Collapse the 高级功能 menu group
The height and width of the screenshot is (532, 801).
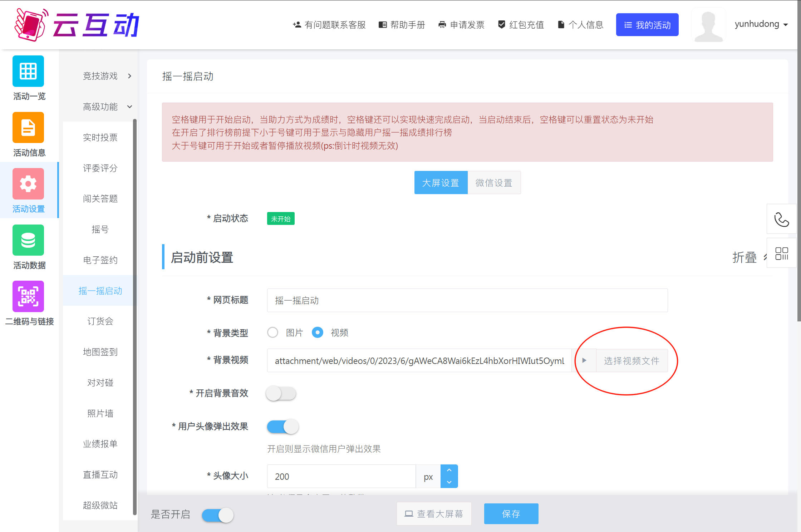pyautogui.click(x=107, y=107)
